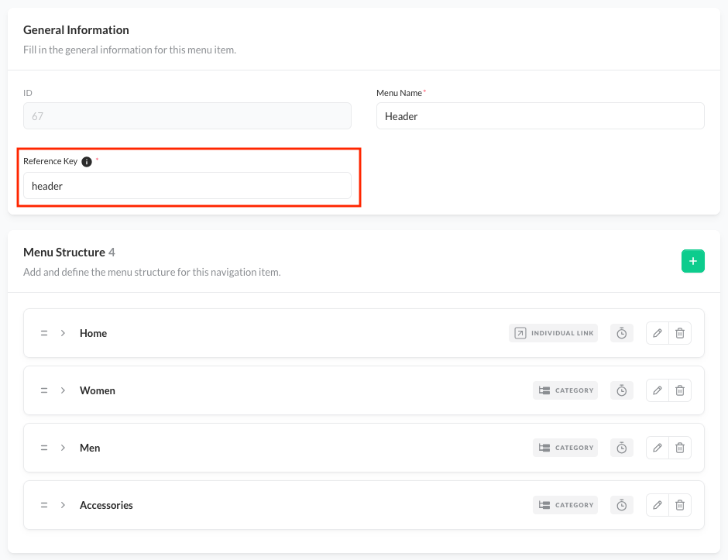728x560 pixels.
Task: Edit the Men menu item
Action: [657, 448]
